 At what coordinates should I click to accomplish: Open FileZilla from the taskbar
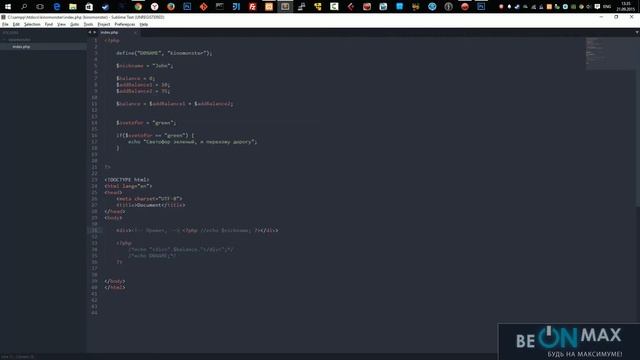pos(253,7)
